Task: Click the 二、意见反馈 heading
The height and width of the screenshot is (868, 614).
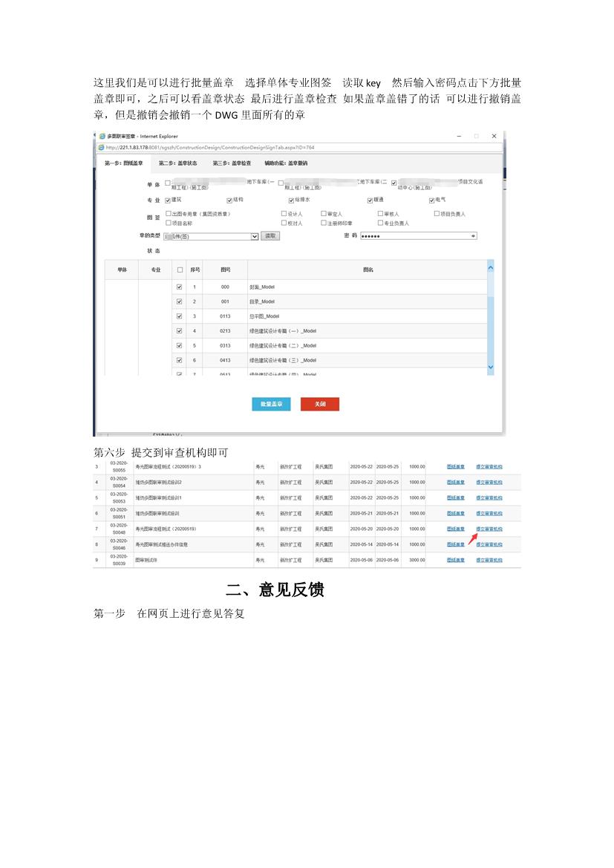Action: [x=275, y=590]
